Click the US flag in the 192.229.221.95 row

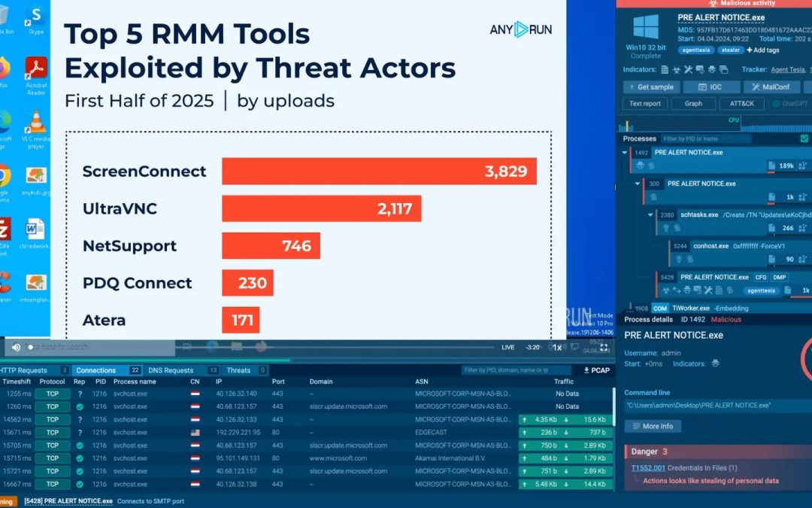[x=195, y=432]
